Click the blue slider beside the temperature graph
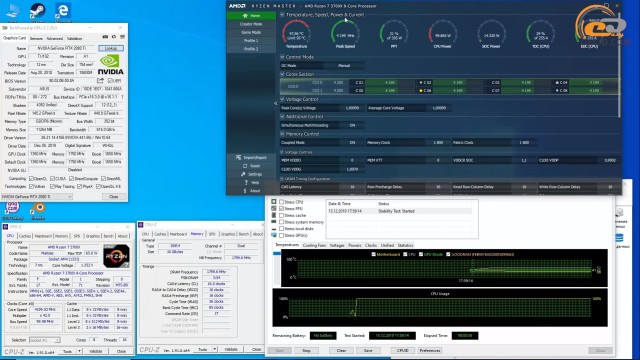 pyautogui.click(x=277, y=254)
